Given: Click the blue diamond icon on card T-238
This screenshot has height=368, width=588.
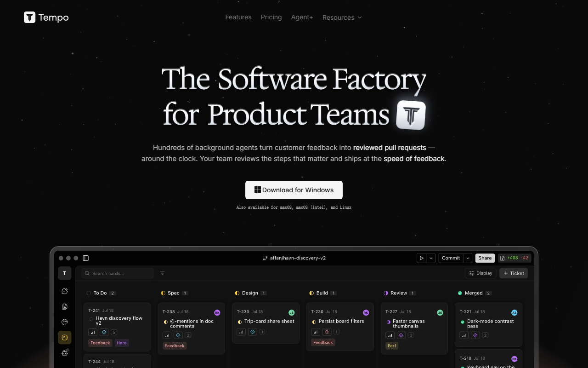Looking at the screenshot, I should [178, 335].
